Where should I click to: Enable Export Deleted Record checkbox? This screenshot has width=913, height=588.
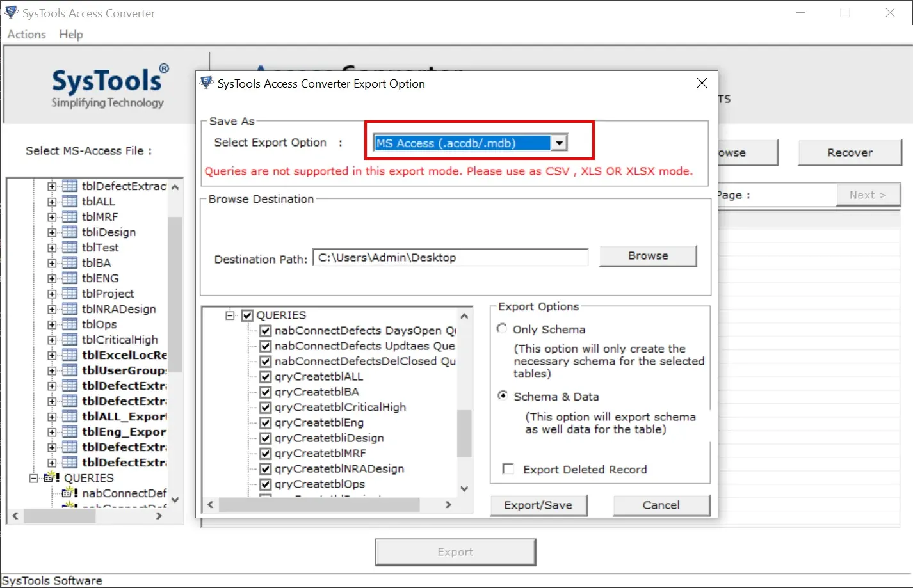point(508,469)
